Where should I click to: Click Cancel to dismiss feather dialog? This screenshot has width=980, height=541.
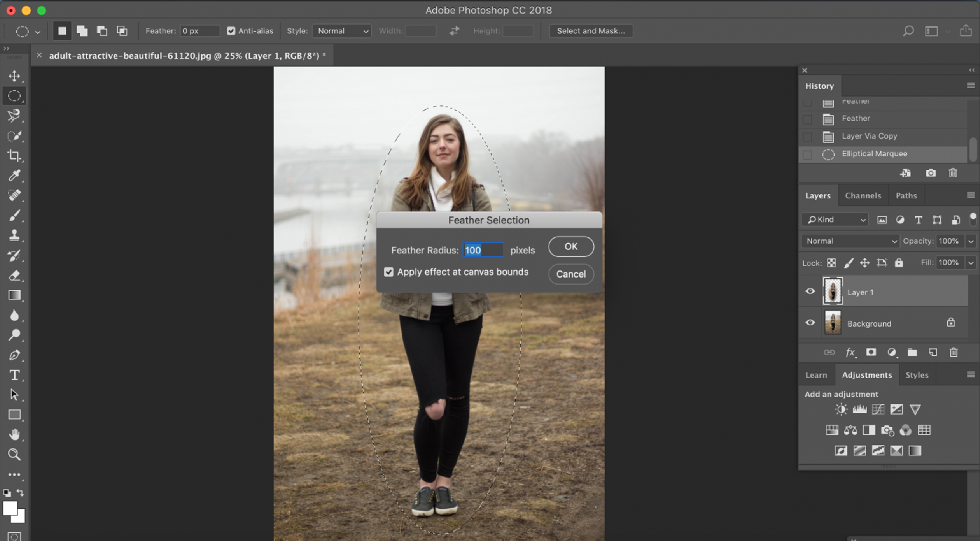pos(570,273)
